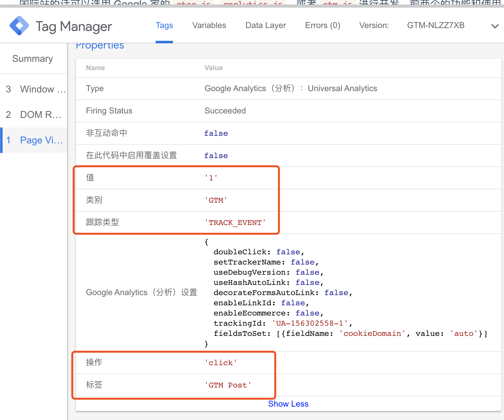Click the 标签 row label

[x=94, y=385]
